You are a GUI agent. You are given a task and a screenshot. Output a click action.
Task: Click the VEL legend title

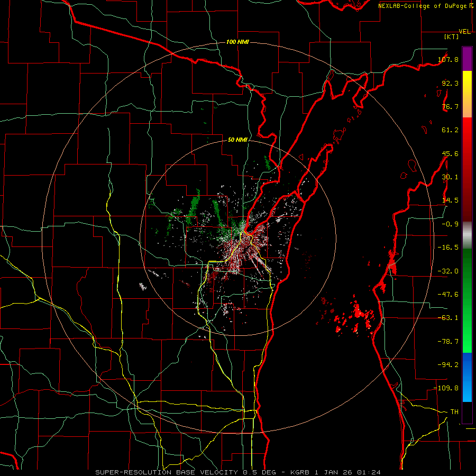464,32
